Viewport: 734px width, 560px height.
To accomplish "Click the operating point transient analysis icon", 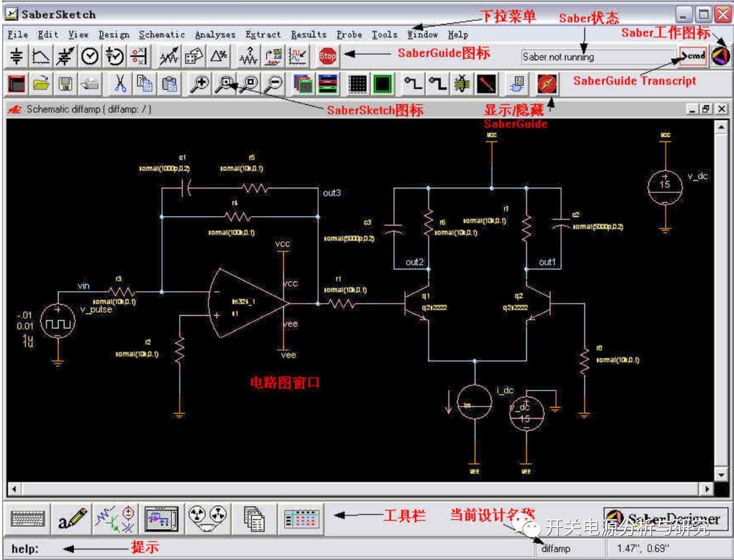I will click(x=65, y=56).
